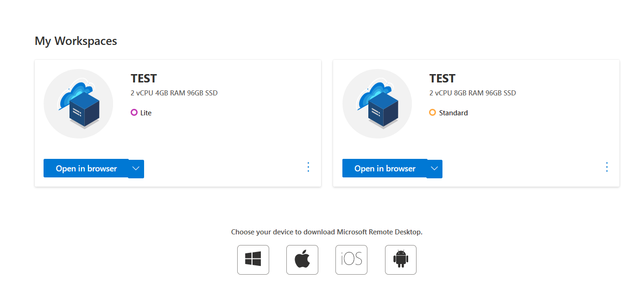Expand the Lite workspace open options arrow
Image resolution: width=644 pixels, height=283 pixels.
(x=136, y=169)
